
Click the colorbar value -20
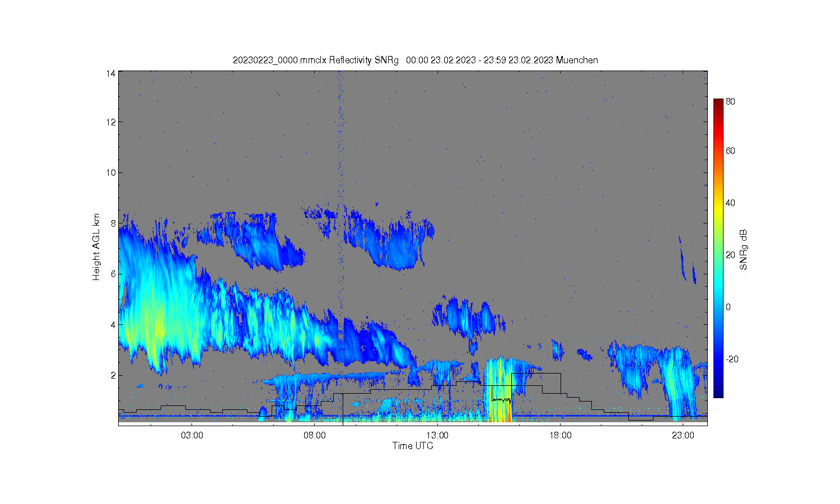(x=732, y=359)
